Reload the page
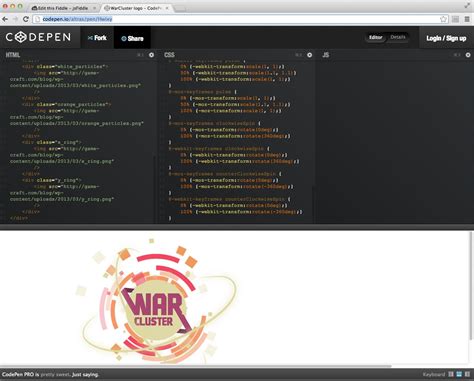The image size is (474, 381). tap(26, 19)
